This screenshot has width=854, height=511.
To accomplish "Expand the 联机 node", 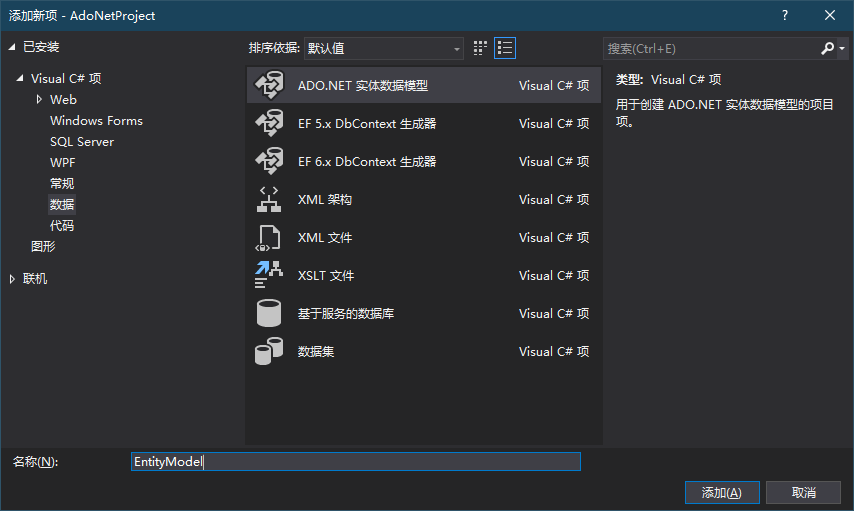I will (12, 279).
